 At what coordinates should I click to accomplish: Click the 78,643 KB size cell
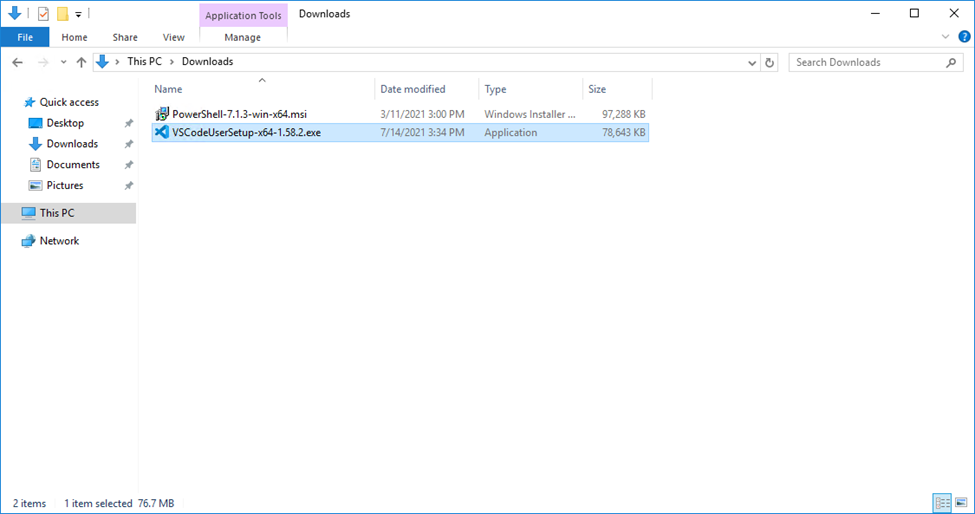click(624, 132)
